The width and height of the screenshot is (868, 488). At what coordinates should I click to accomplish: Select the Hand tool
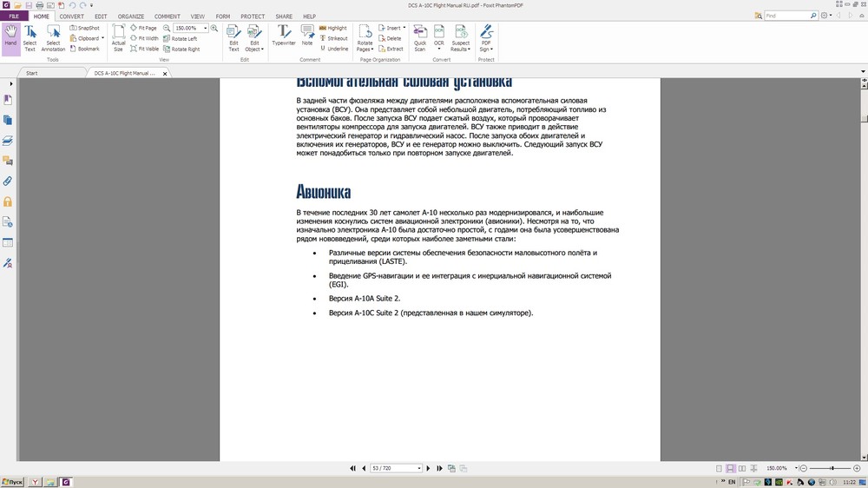10,39
